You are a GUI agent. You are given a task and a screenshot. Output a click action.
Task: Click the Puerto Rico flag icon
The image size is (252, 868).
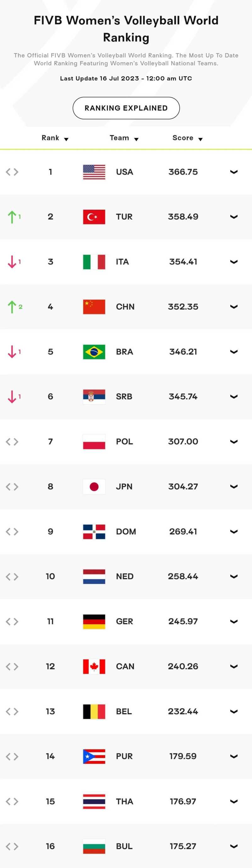pos(94,756)
